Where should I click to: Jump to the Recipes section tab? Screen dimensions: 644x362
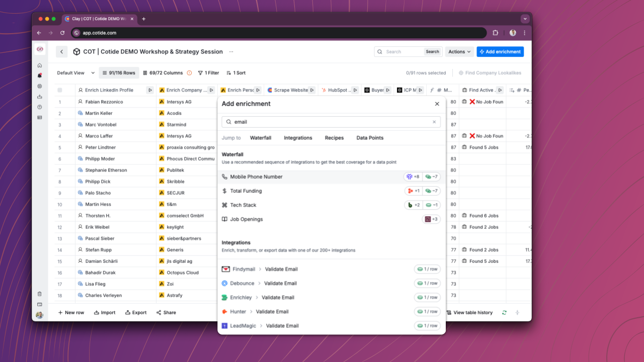pyautogui.click(x=334, y=138)
